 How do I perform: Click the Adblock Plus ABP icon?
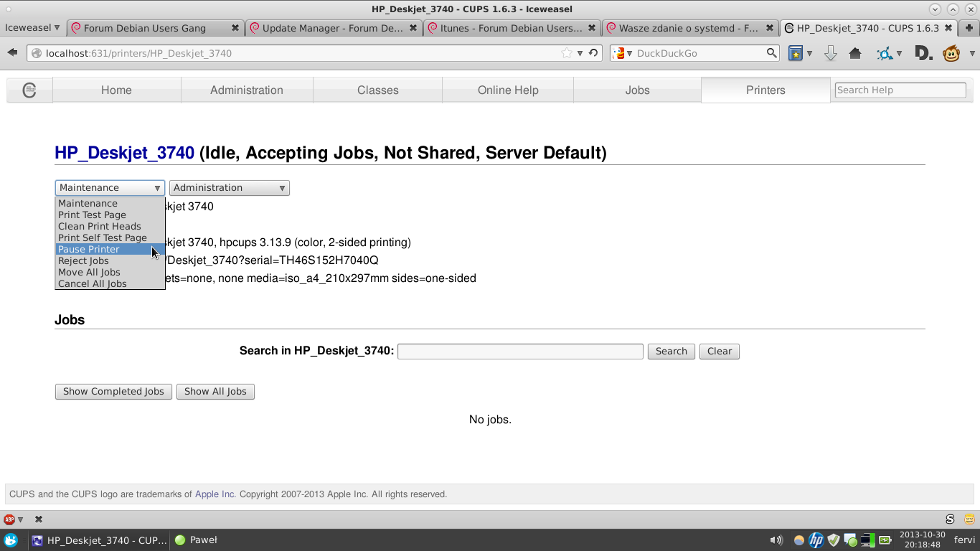[x=9, y=519]
